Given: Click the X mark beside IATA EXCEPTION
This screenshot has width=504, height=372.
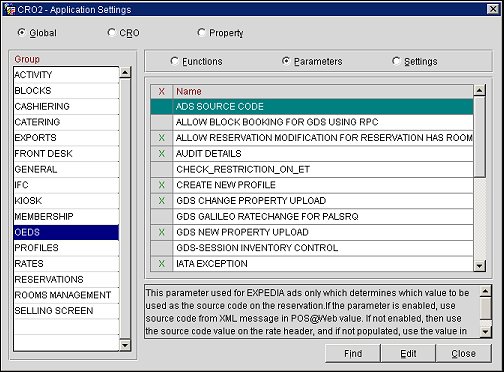Looking at the screenshot, I should 162,264.
